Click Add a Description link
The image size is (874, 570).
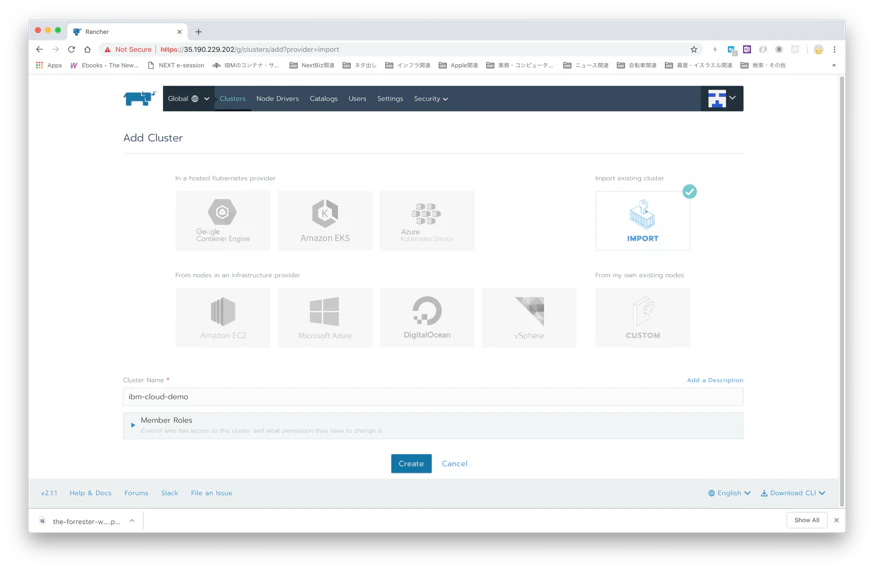pos(715,380)
